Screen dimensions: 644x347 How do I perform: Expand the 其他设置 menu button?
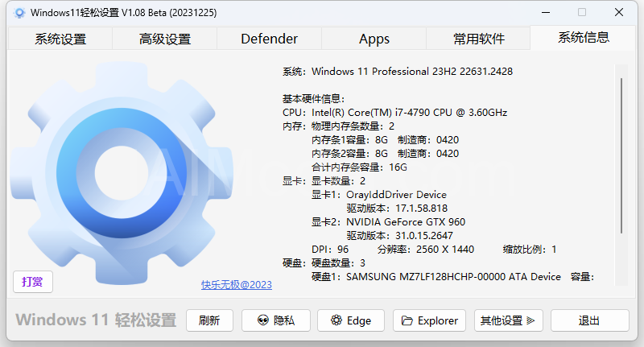click(509, 320)
